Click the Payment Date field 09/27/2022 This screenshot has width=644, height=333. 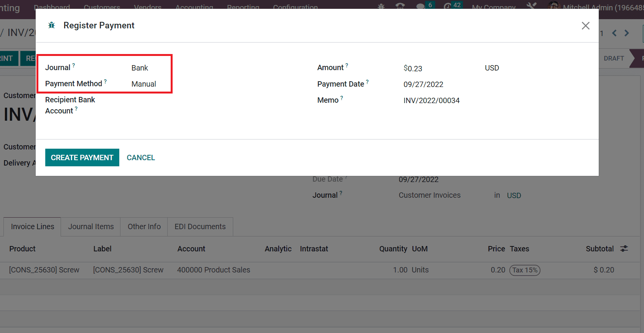click(423, 84)
